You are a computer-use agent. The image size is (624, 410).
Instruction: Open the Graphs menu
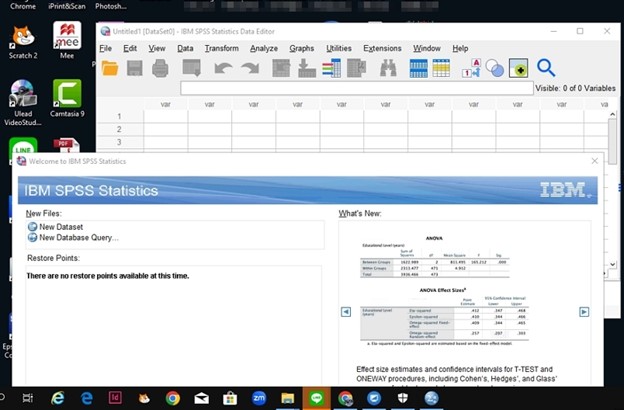pos(302,49)
